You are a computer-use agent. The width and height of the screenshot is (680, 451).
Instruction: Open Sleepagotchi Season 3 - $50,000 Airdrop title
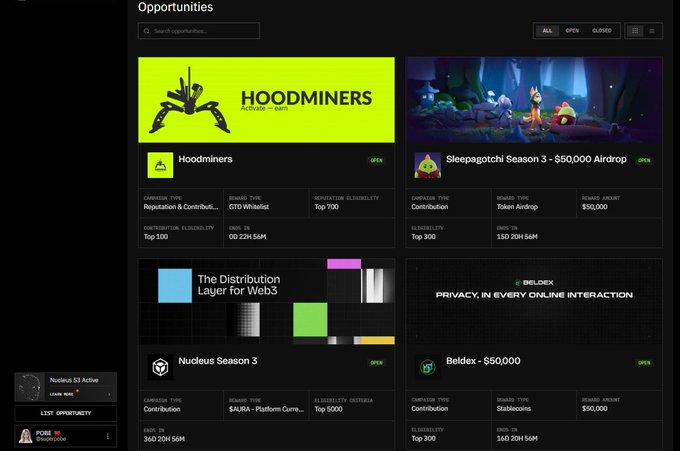coord(536,159)
